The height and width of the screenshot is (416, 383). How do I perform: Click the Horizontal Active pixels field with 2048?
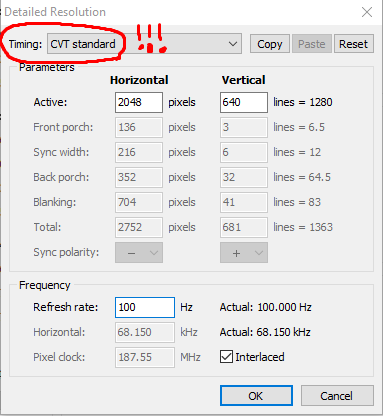tap(139, 102)
